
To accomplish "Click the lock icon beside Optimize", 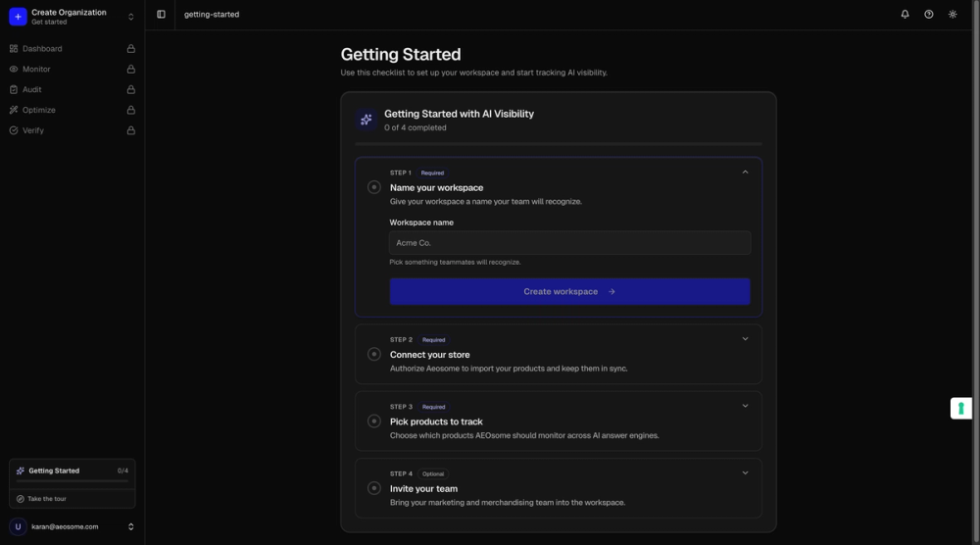I will [130, 110].
